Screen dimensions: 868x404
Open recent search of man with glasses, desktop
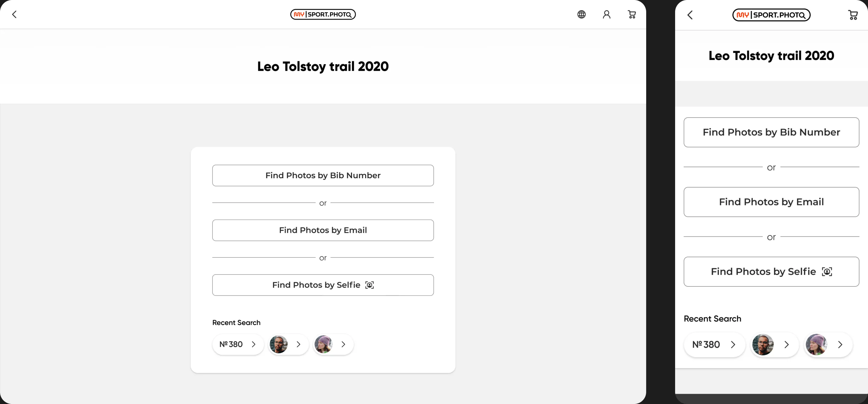(288, 344)
